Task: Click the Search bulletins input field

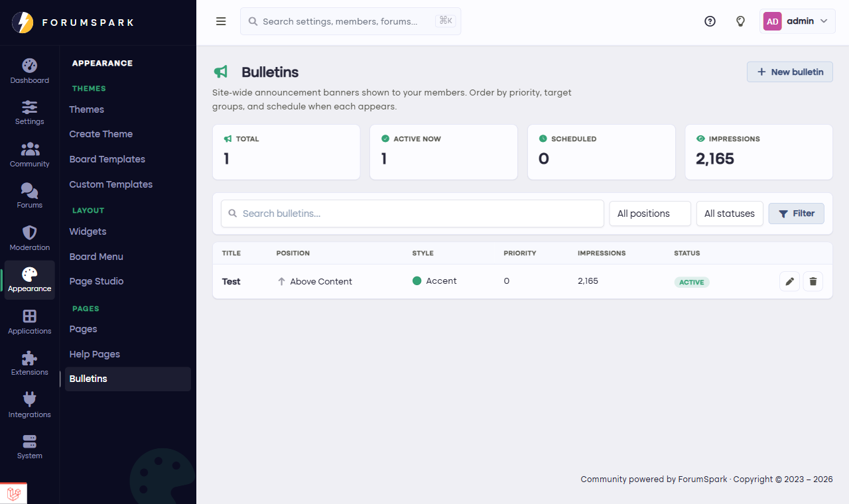Action: 413,214
